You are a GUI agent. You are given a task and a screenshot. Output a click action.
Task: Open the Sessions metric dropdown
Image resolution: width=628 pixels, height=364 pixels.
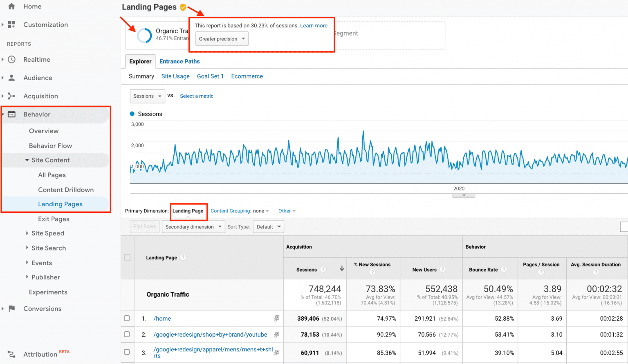[147, 96]
